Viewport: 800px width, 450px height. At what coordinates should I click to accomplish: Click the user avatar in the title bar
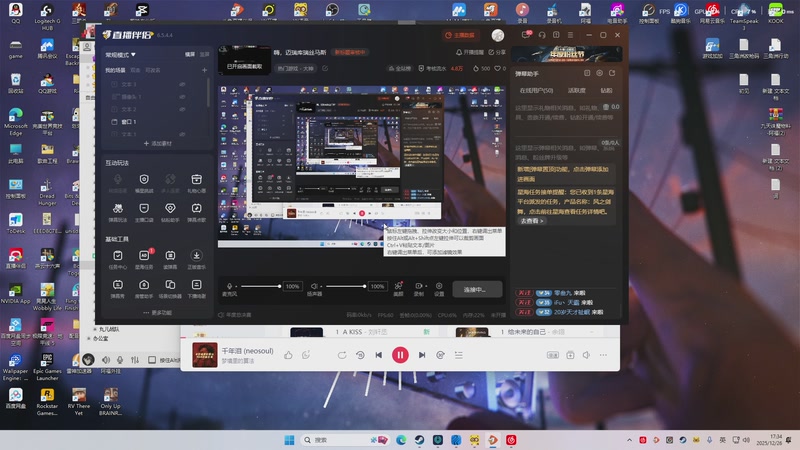(498, 35)
